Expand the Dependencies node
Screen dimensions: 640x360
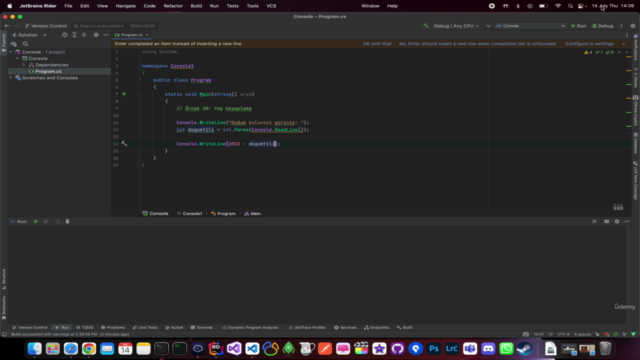[24, 65]
